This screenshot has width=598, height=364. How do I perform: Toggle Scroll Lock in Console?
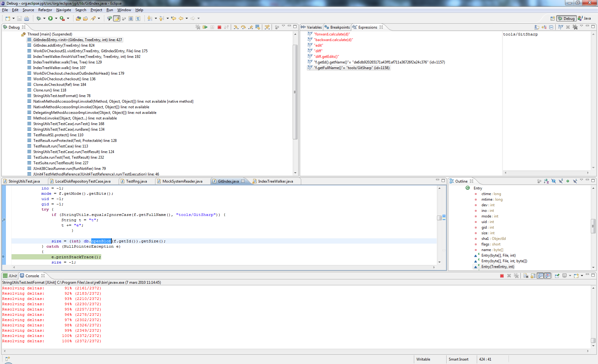(533, 276)
